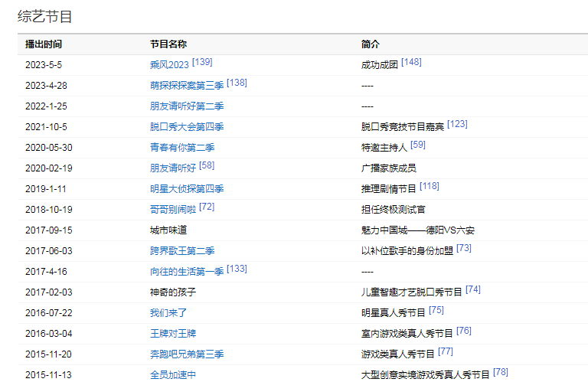This screenshot has width=588, height=382.
Task: Open the 我们来了 show link
Action: point(168,313)
